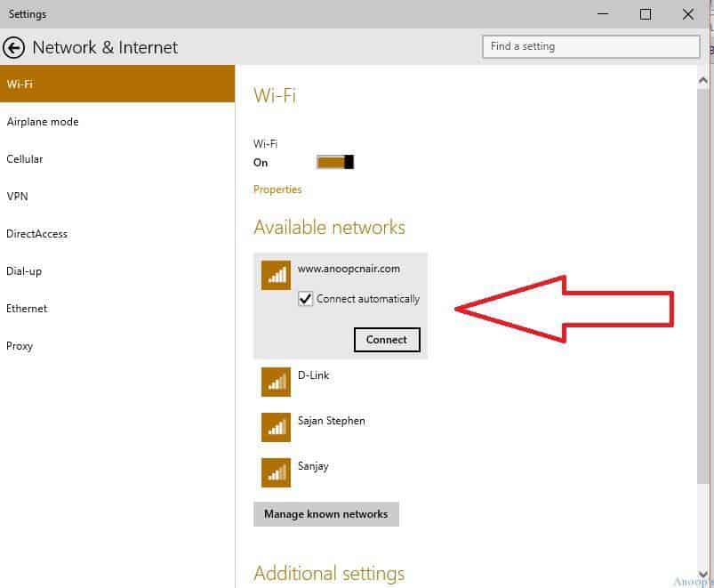Select the D-Link network signal icon
Viewport: 714px width, 588px height.
277,382
